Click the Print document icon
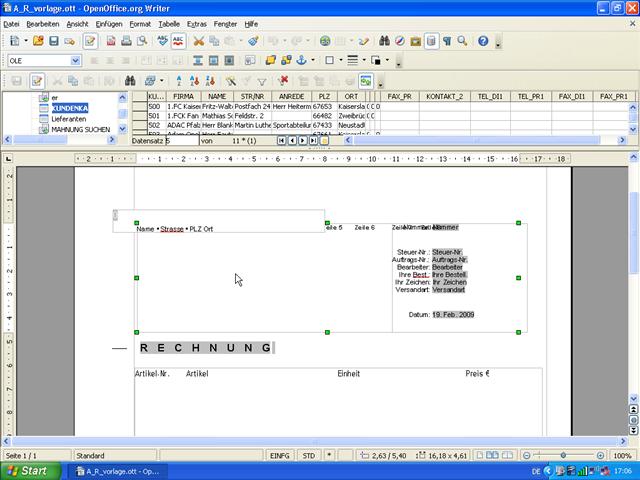640x480 pixels. pyautogui.click(x=127, y=41)
